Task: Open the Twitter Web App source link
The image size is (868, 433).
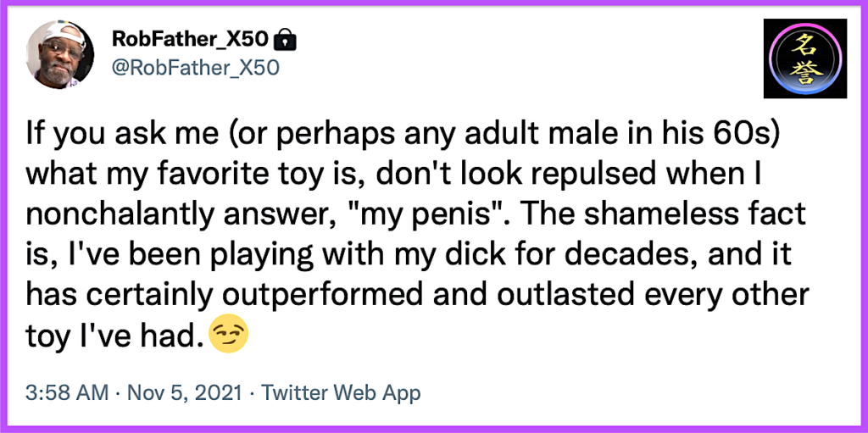Action: point(341,393)
